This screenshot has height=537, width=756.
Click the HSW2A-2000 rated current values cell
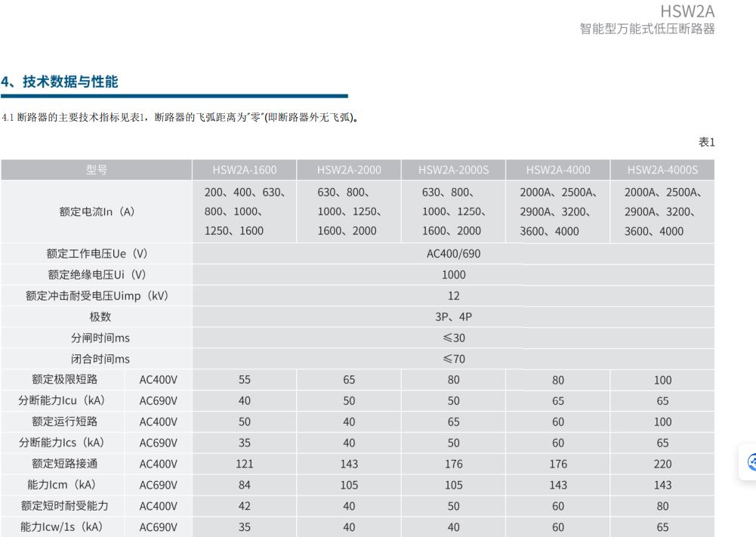click(349, 211)
